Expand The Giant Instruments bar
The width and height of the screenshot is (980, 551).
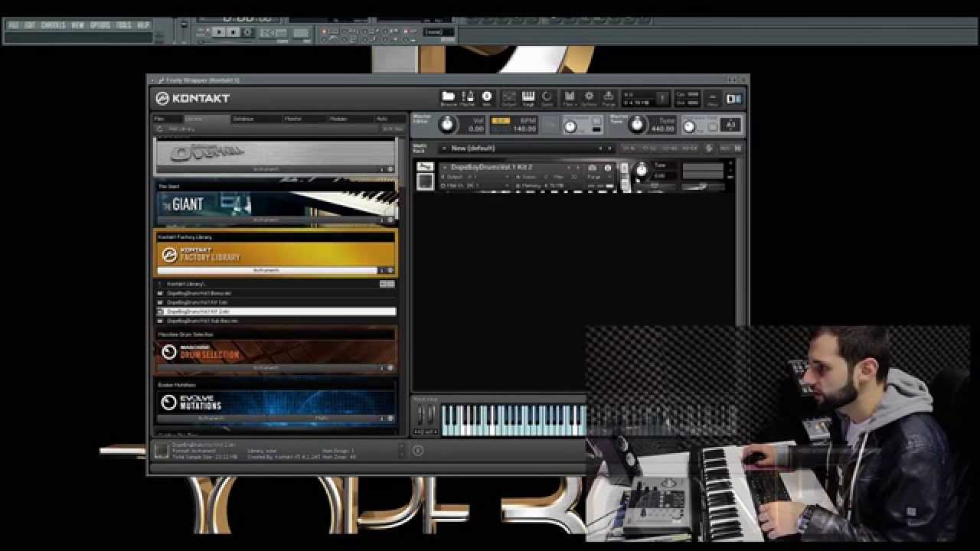pos(267,220)
